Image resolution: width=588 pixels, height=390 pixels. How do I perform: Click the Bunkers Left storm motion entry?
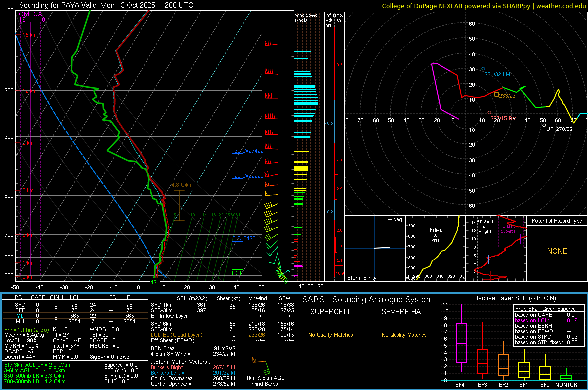(x=193, y=373)
